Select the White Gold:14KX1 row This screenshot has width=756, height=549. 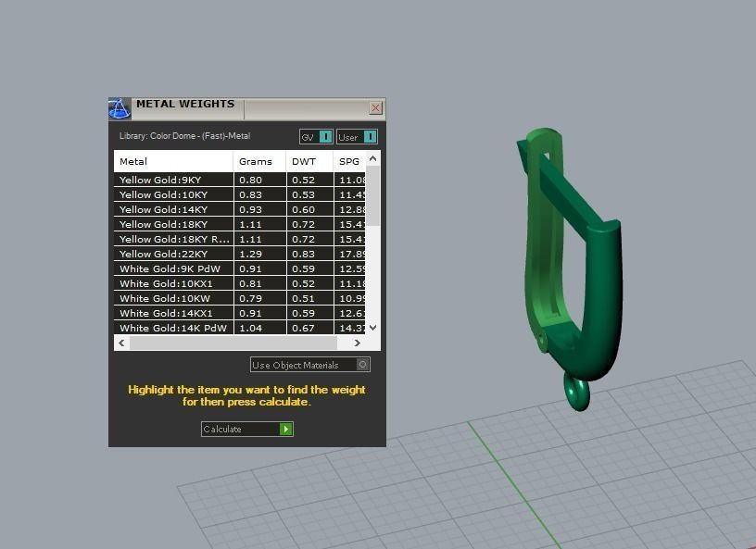coord(240,313)
